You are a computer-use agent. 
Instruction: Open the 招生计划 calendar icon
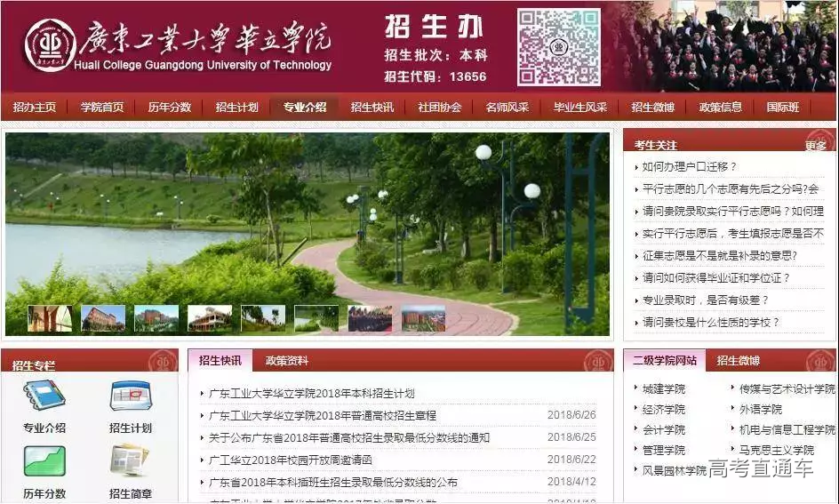[130, 397]
